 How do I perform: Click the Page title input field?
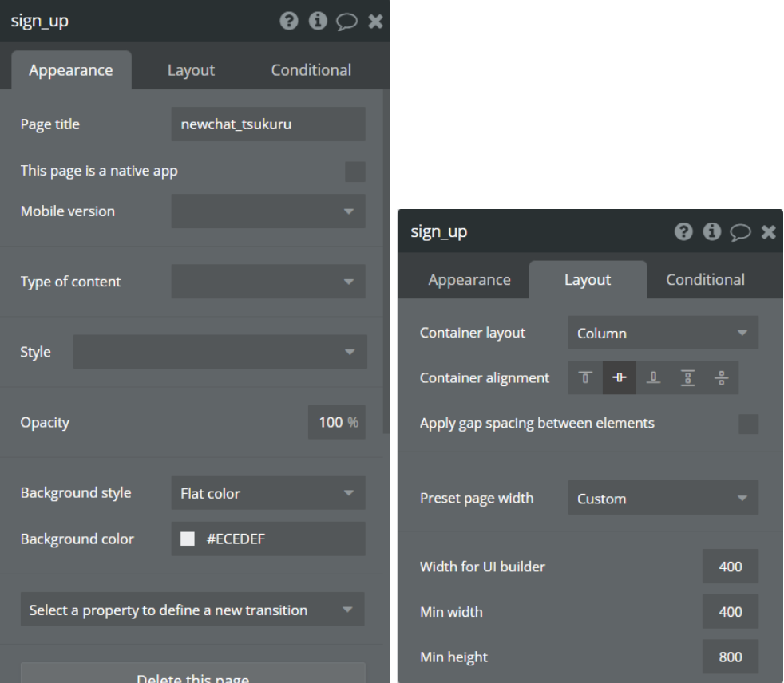[268, 124]
